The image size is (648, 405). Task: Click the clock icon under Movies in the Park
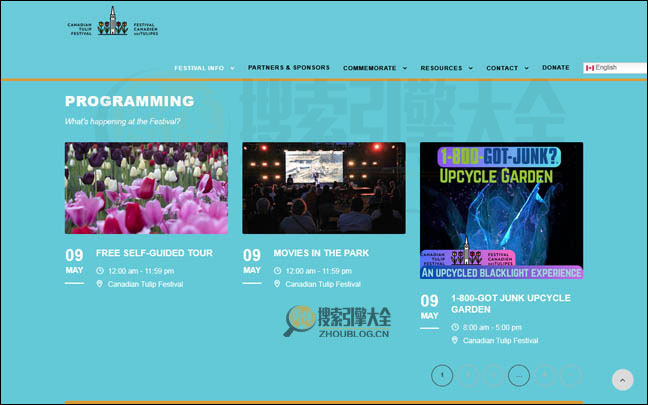[x=277, y=271]
